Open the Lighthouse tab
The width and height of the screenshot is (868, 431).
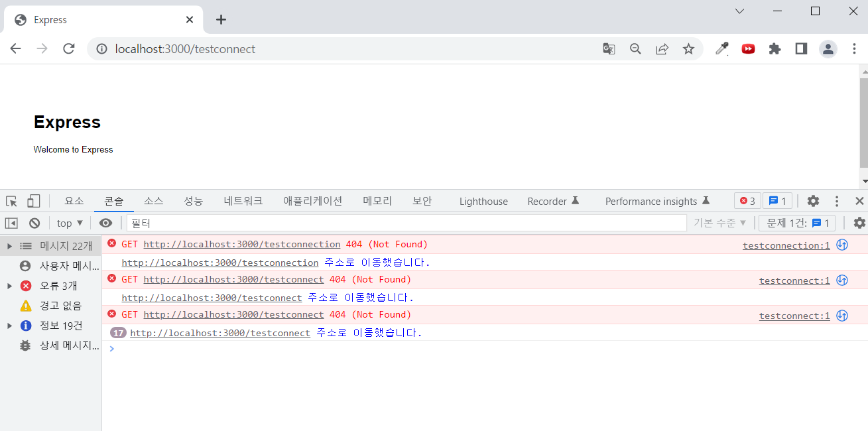483,201
